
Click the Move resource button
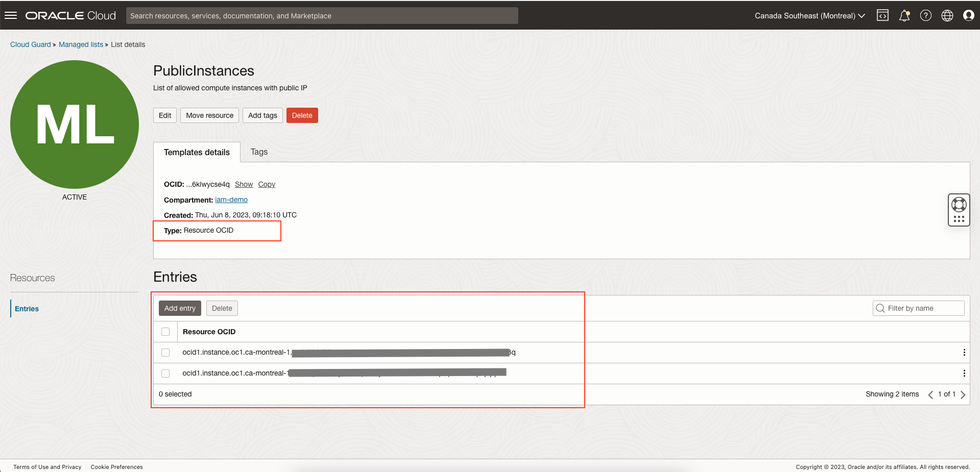209,115
